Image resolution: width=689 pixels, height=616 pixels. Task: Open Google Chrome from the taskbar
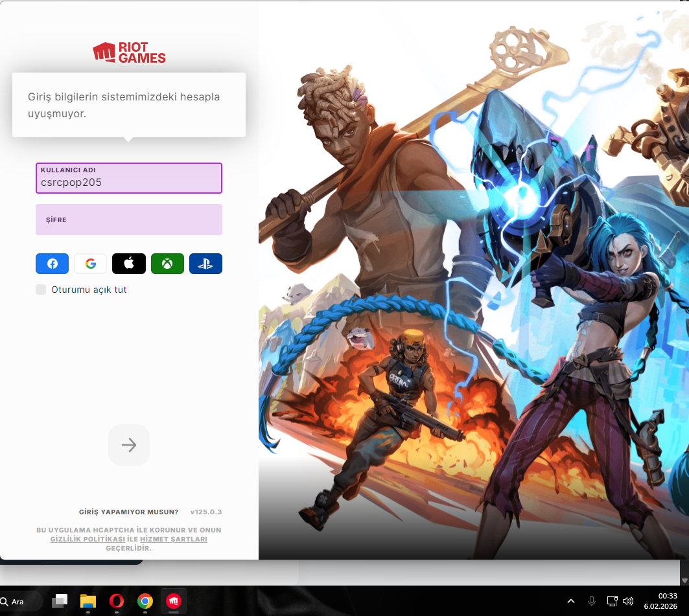[145, 601]
